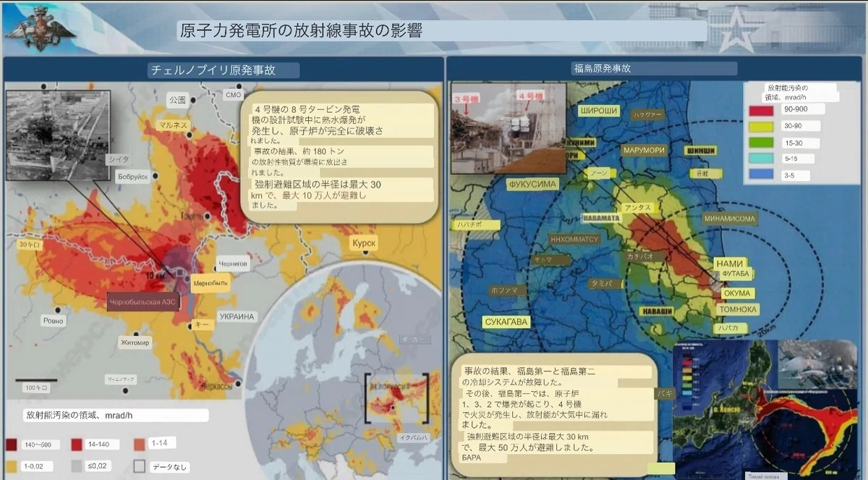The image size is (868, 480).
Task: Click the ФУТАБА map label
Action: coord(736,274)
